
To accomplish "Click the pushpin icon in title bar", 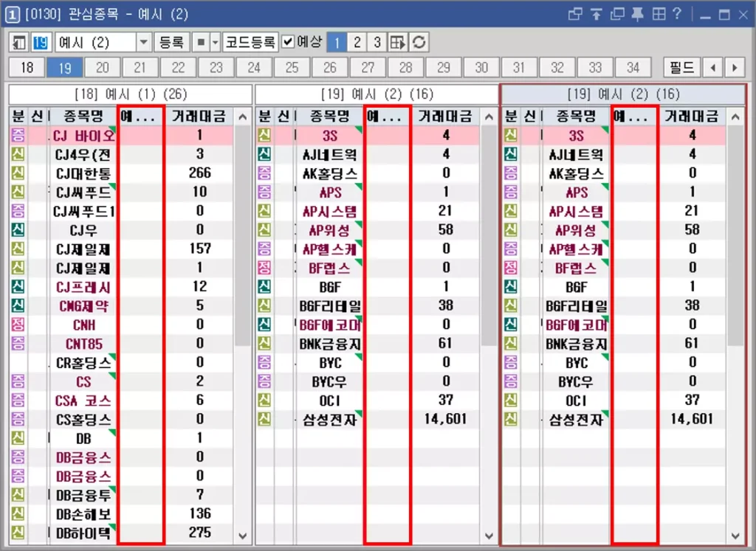I will [638, 15].
